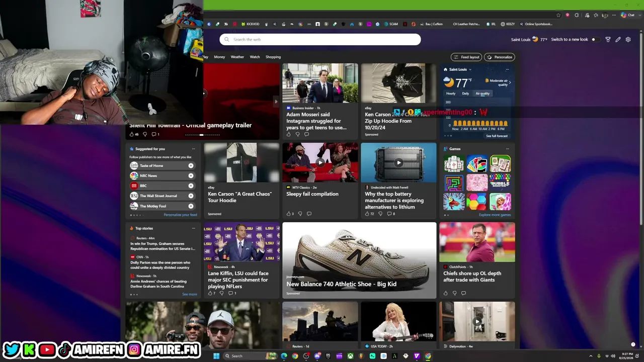Select the Weather feed tab

coord(237,57)
